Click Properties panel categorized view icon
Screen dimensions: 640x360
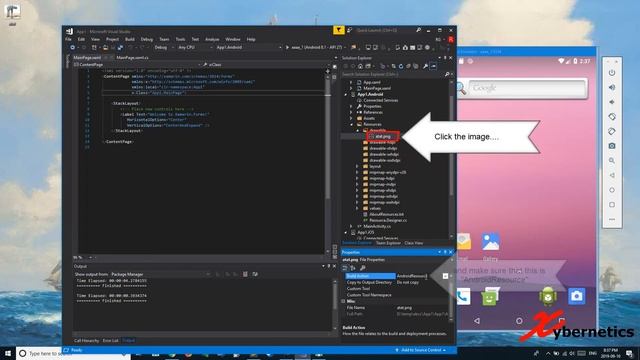click(x=345, y=268)
